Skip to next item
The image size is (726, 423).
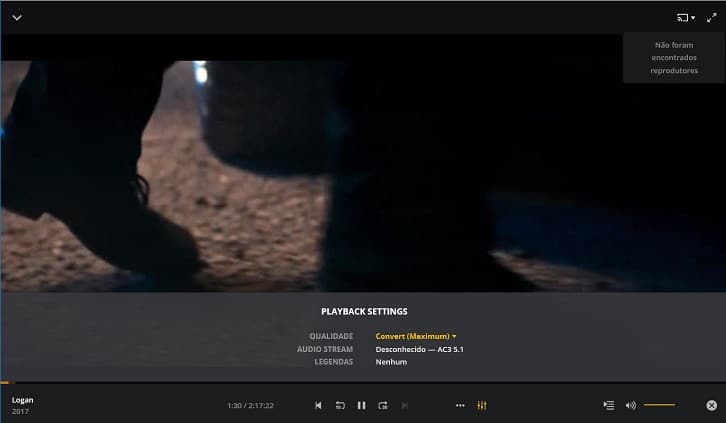click(x=405, y=405)
